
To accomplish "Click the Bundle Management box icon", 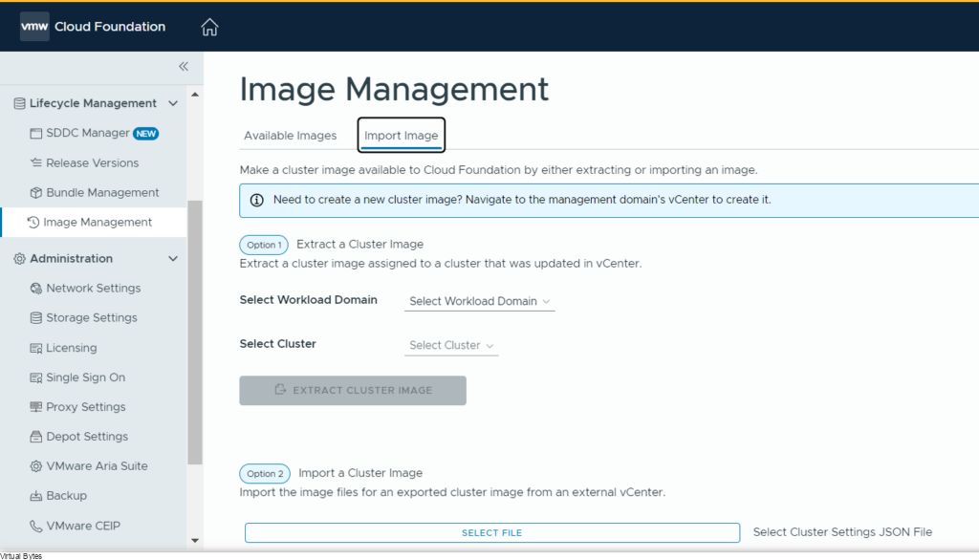I will (36, 193).
